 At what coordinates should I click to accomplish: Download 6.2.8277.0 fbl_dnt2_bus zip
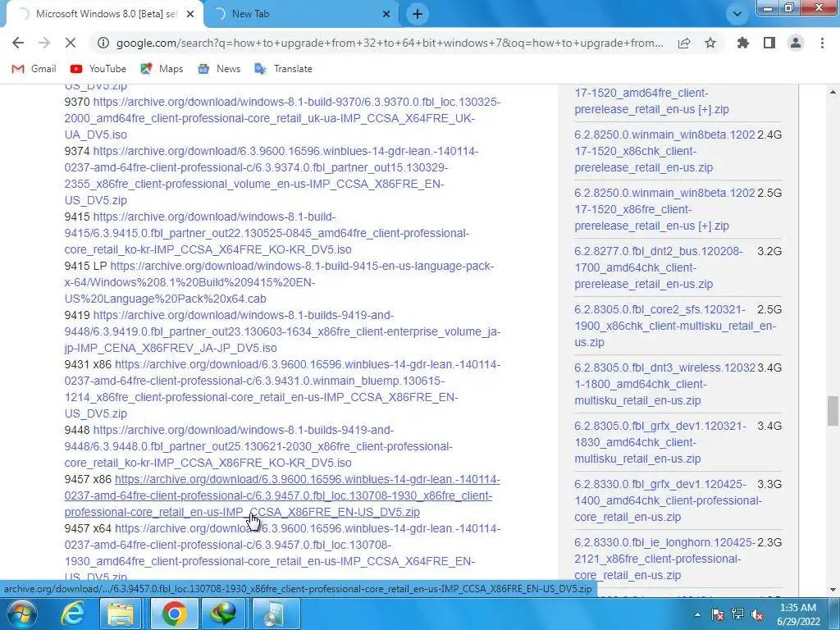point(659,267)
